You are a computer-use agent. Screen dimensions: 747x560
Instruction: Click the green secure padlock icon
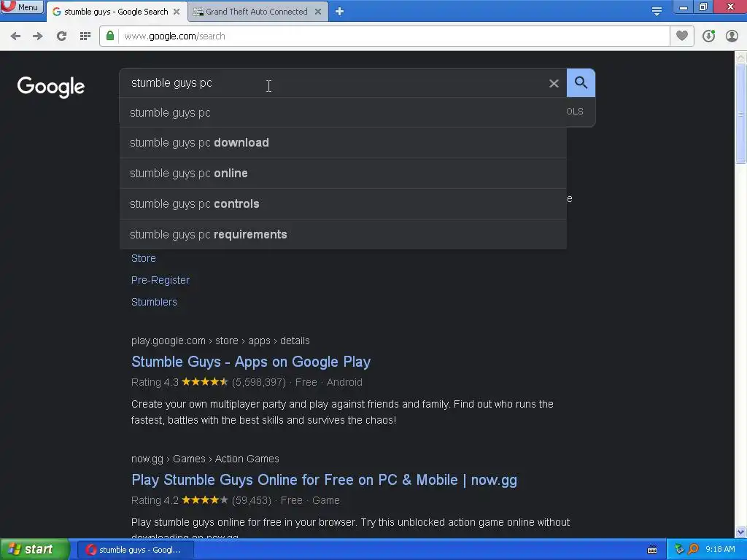pyautogui.click(x=110, y=36)
